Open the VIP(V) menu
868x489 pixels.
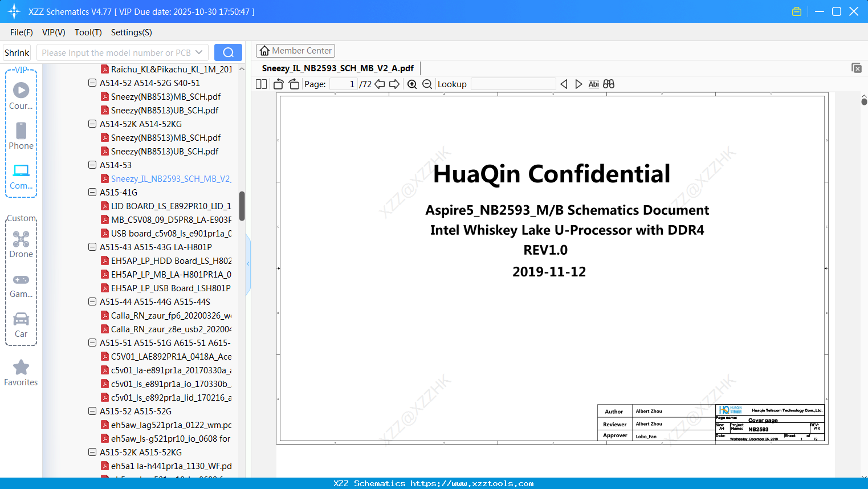pos(54,32)
